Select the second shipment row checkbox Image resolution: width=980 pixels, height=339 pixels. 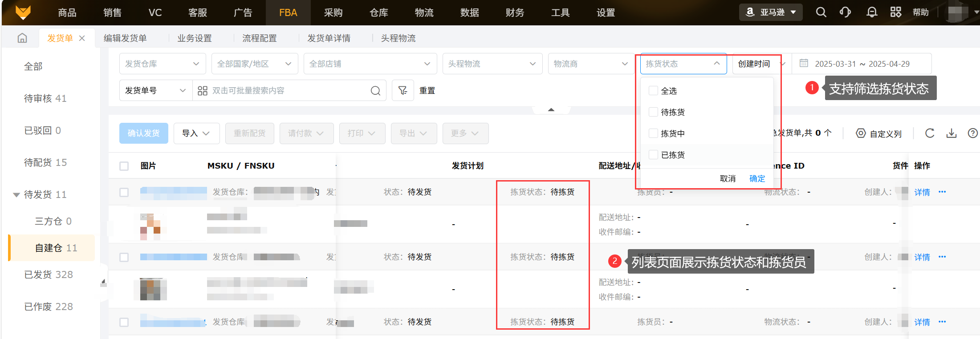tap(124, 257)
